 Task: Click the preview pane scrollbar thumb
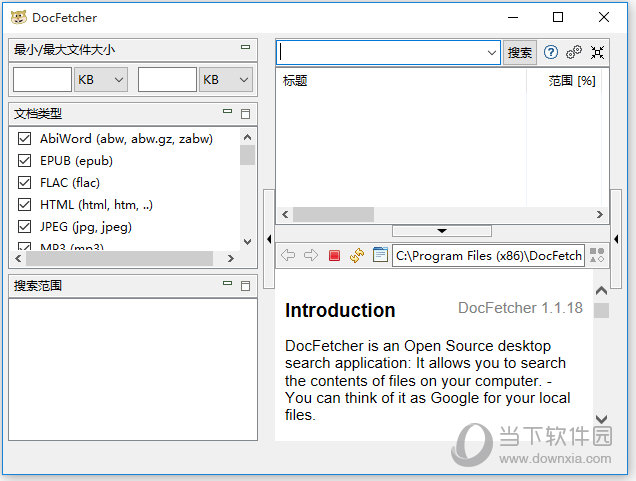601,311
